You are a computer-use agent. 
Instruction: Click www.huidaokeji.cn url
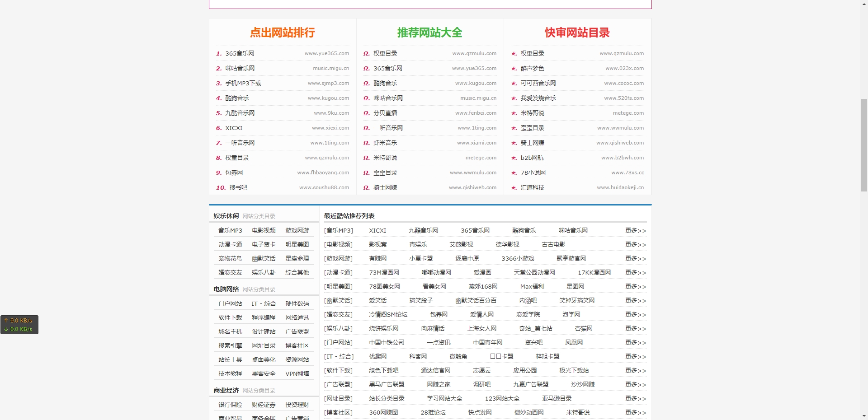(620, 187)
